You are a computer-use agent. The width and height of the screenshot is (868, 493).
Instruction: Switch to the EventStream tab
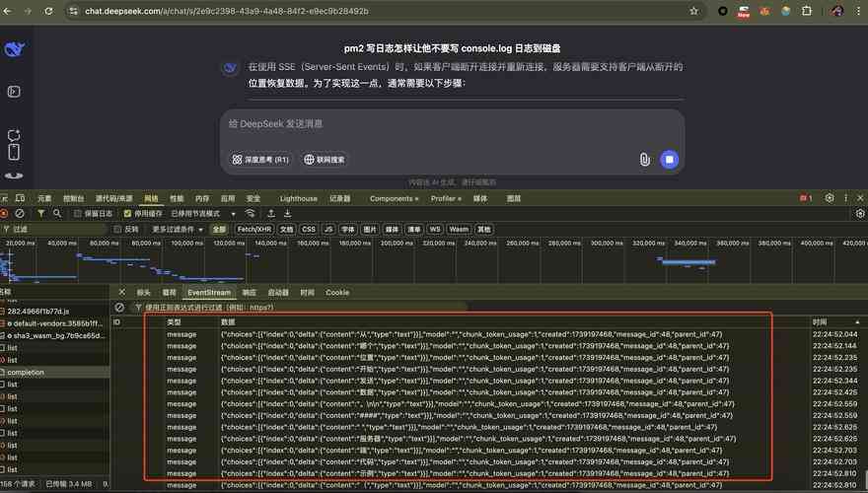coord(208,293)
